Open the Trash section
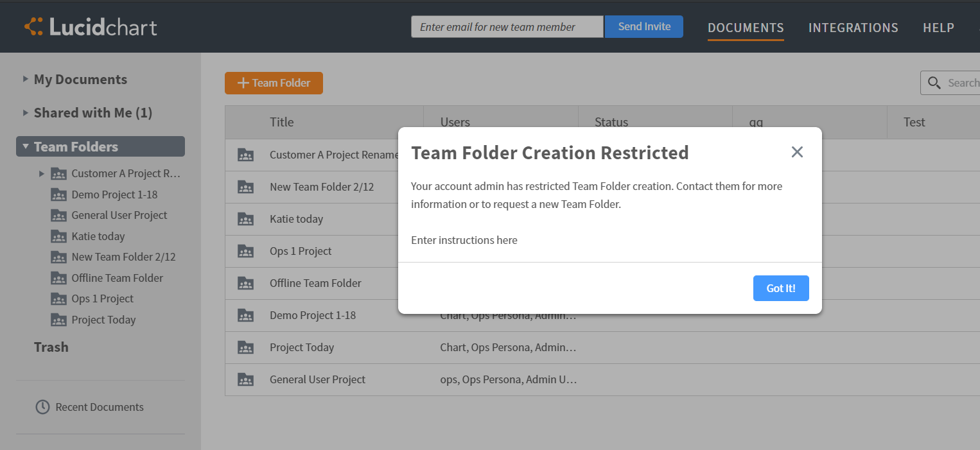Viewport: 980px width, 450px height. point(51,347)
